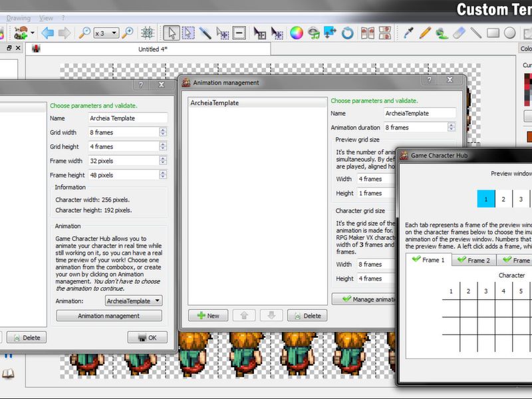Screen dimensions: 532x399
Task: Open the View menu
Action: pos(46,18)
